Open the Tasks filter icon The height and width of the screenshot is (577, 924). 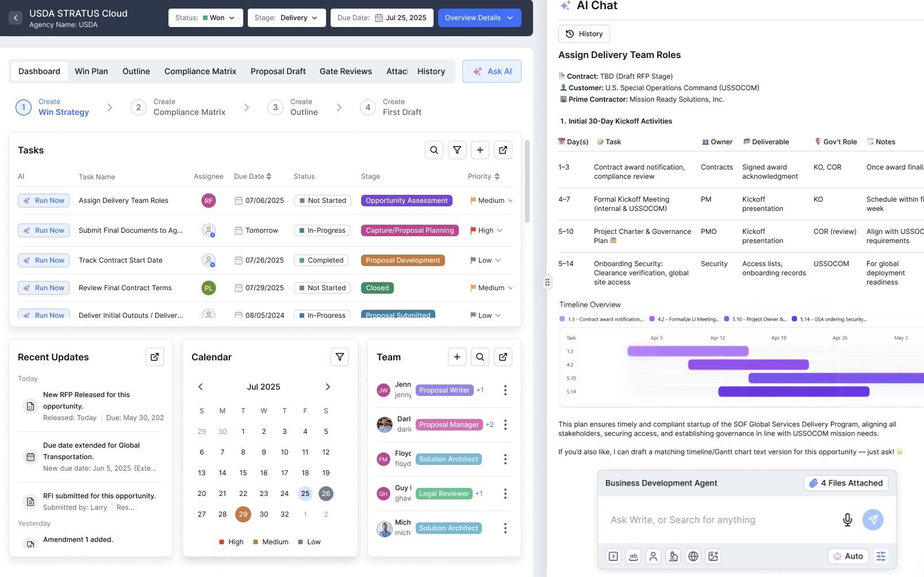coord(457,150)
